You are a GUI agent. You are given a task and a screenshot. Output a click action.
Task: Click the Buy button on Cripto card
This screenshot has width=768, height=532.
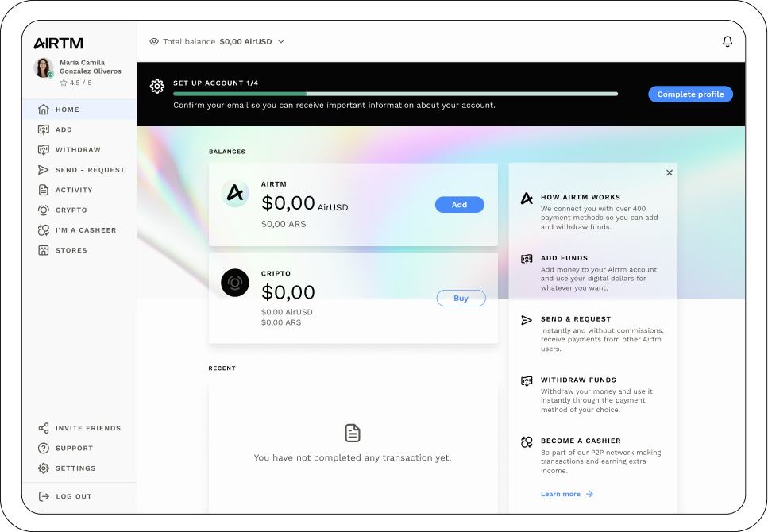461,298
